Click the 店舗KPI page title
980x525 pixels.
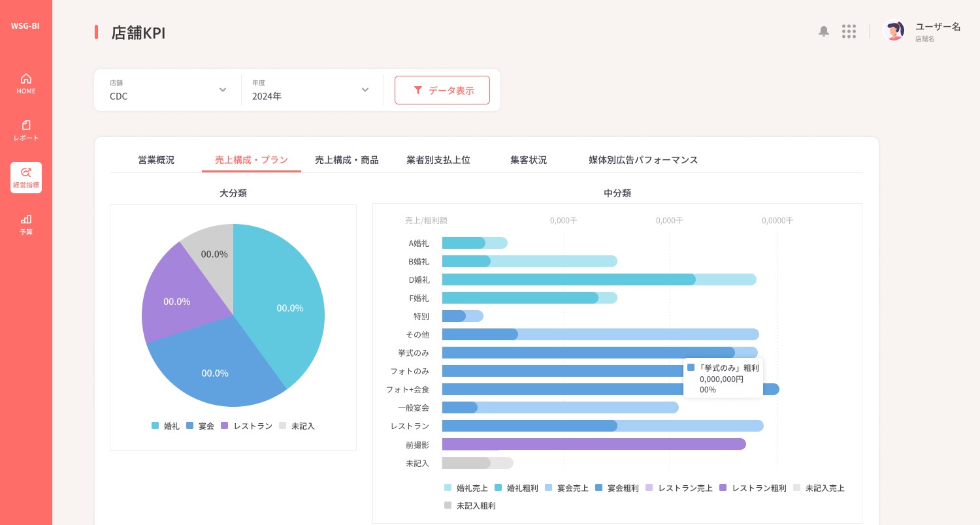pyautogui.click(x=138, y=33)
